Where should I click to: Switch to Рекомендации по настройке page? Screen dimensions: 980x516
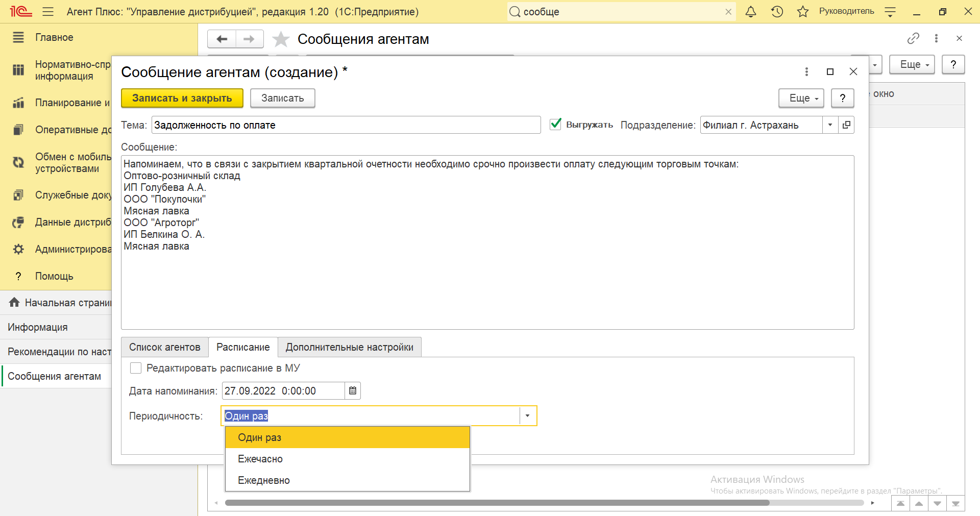coord(56,352)
